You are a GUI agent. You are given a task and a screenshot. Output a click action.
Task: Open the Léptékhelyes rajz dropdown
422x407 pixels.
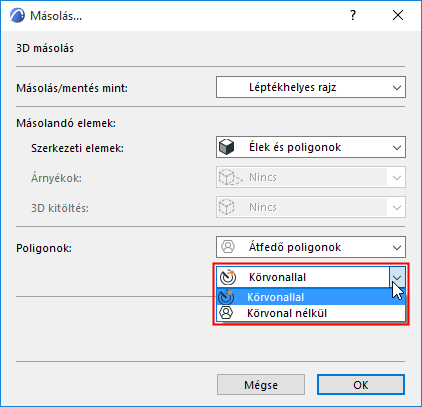tap(311, 87)
